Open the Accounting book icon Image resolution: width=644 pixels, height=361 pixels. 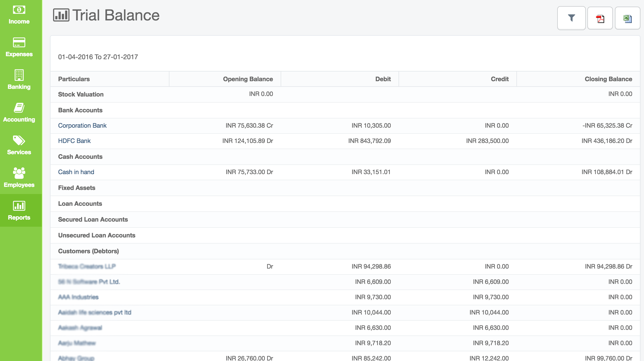click(x=19, y=108)
